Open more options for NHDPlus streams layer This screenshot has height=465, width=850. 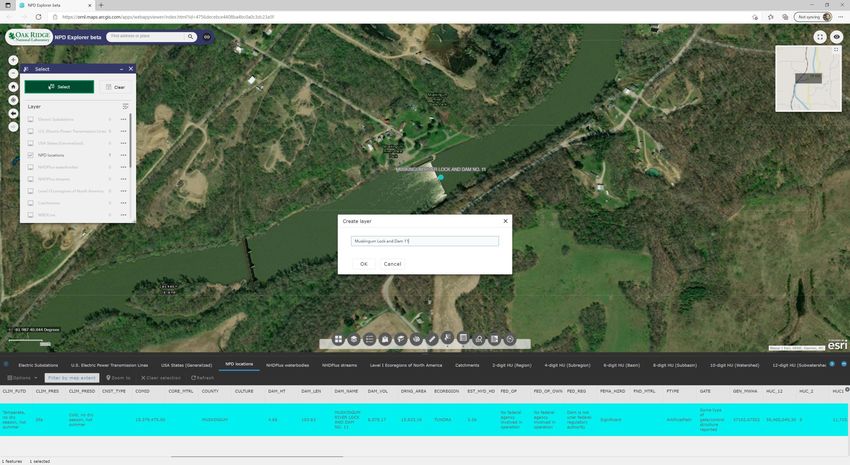pyautogui.click(x=124, y=179)
